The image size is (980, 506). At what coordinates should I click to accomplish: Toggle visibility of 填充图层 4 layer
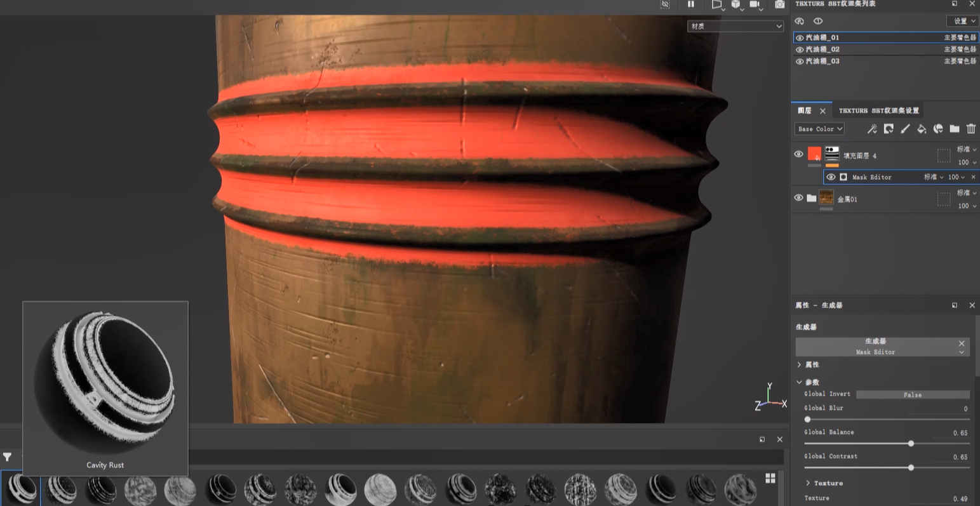pos(799,154)
